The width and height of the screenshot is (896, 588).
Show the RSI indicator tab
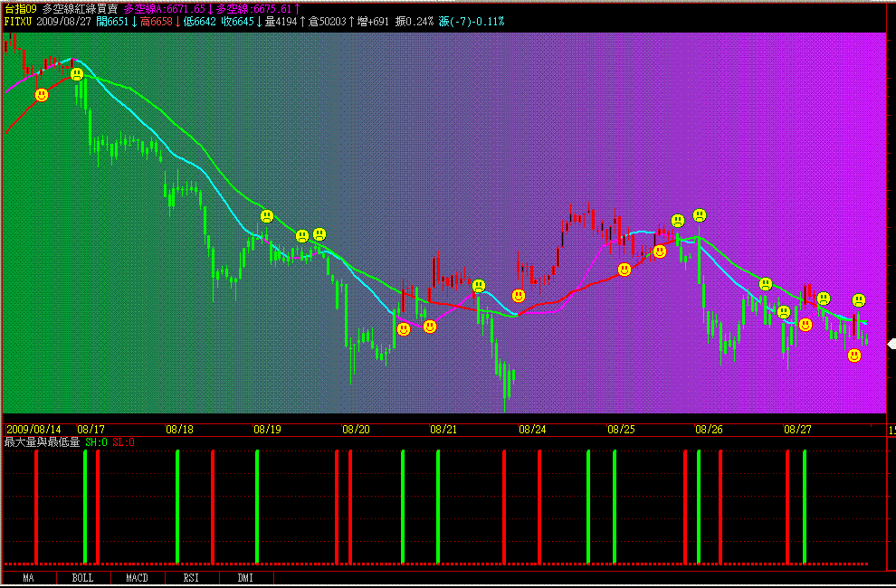pos(191,577)
